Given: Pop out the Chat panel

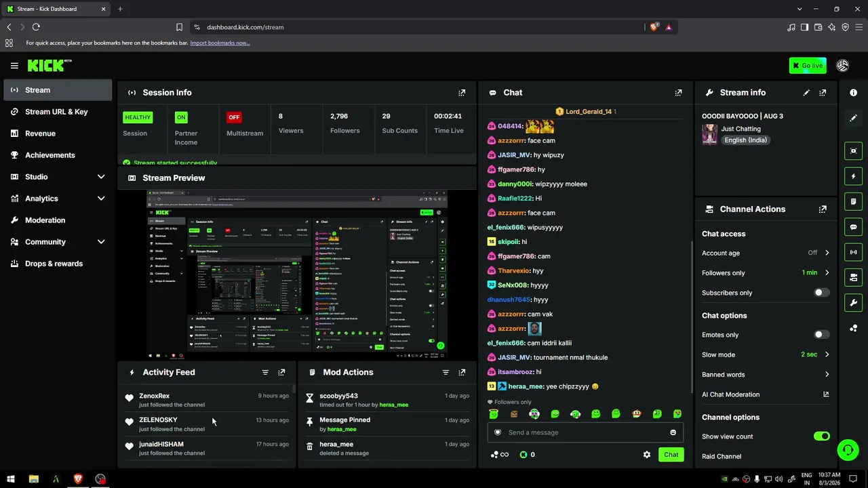Looking at the screenshot, I should [x=678, y=93].
